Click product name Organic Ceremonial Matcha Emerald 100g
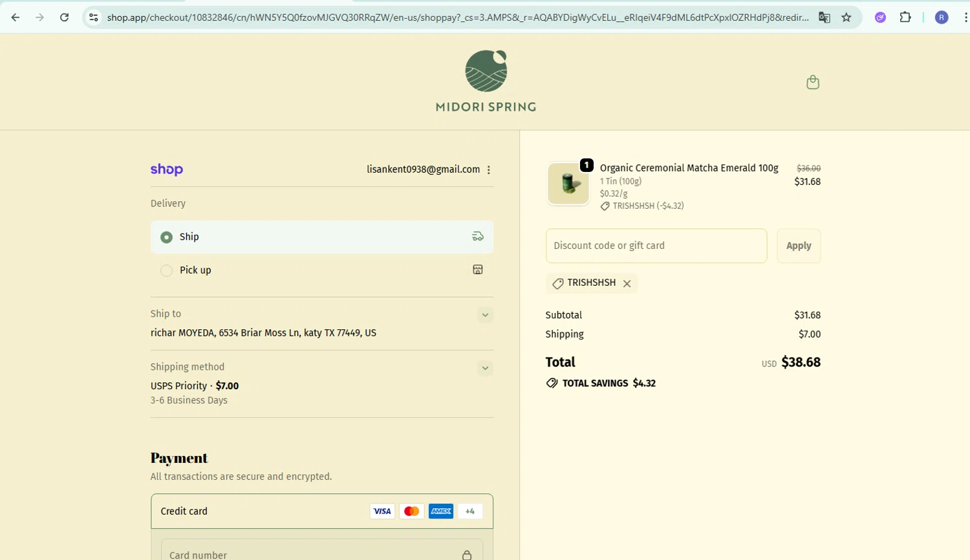Image resolution: width=970 pixels, height=560 pixels. click(x=689, y=168)
